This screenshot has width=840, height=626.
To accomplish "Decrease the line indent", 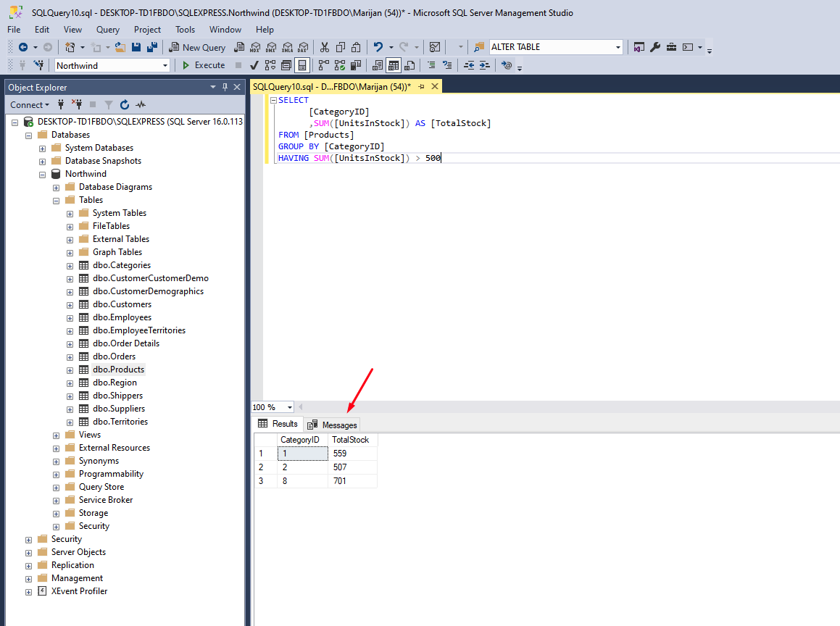I will 469,65.
